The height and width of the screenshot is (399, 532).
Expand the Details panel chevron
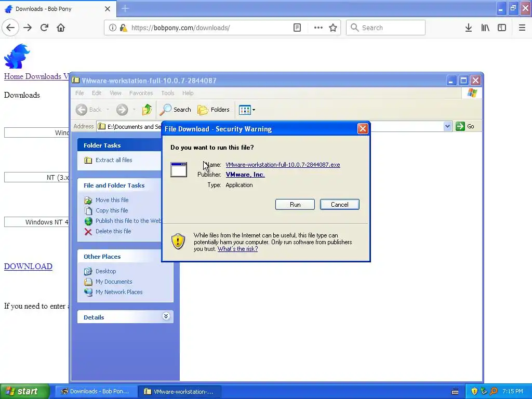point(166,316)
